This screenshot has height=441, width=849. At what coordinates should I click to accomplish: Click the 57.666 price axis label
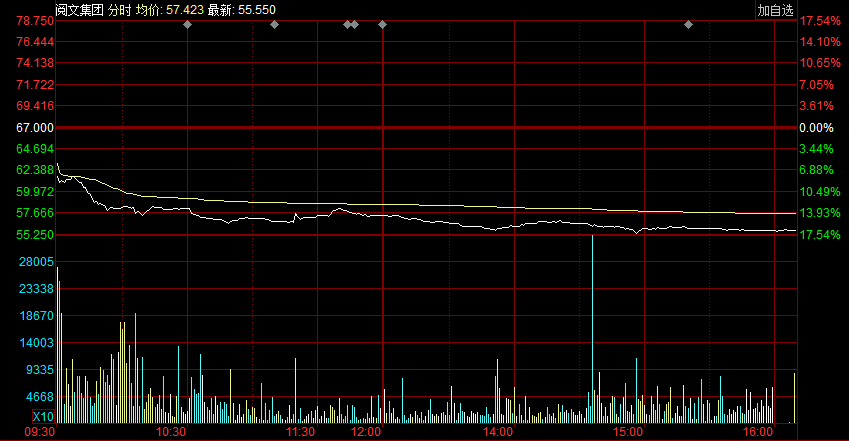coord(35,212)
